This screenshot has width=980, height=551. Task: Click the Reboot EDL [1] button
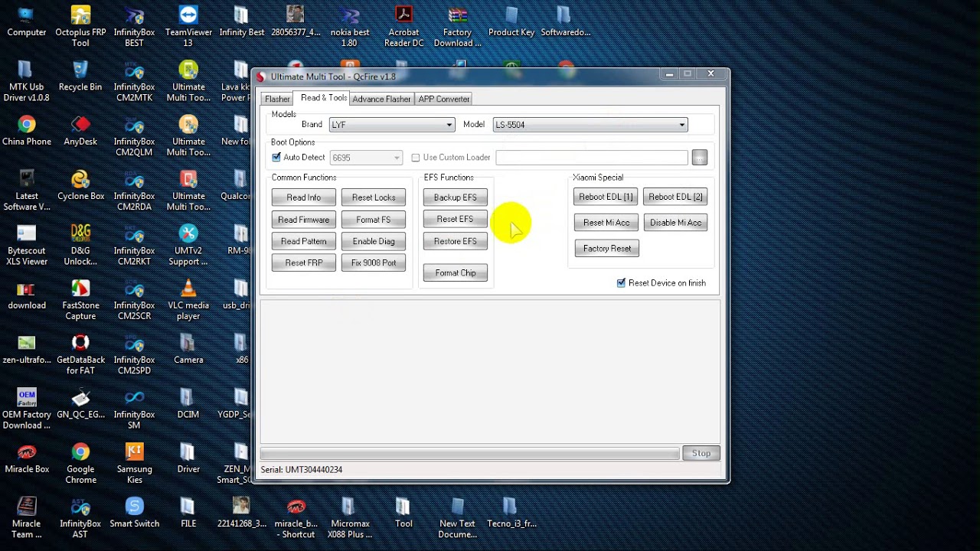(x=606, y=197)
